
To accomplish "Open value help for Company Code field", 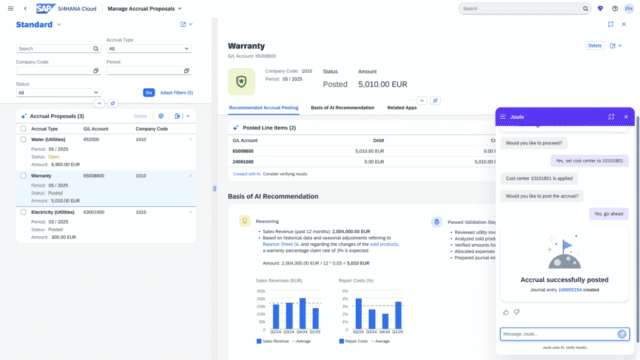I will click(x=96, y=71).
